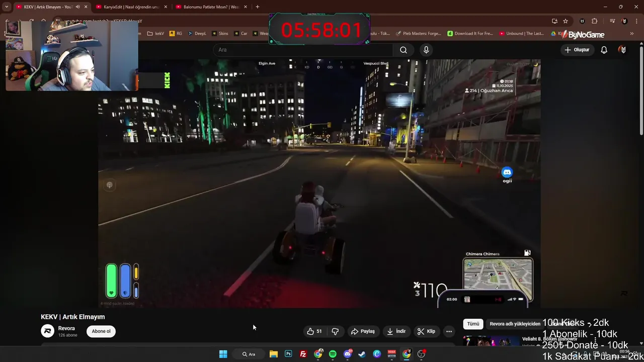Open the media control toolbar icon
This screenshot has width=644, height=362.
click(612, 21)
